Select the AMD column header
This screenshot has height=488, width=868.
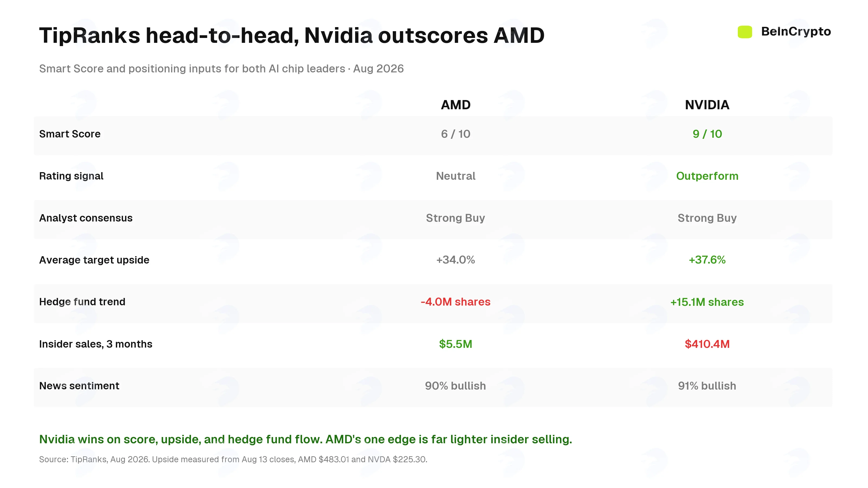456,105
